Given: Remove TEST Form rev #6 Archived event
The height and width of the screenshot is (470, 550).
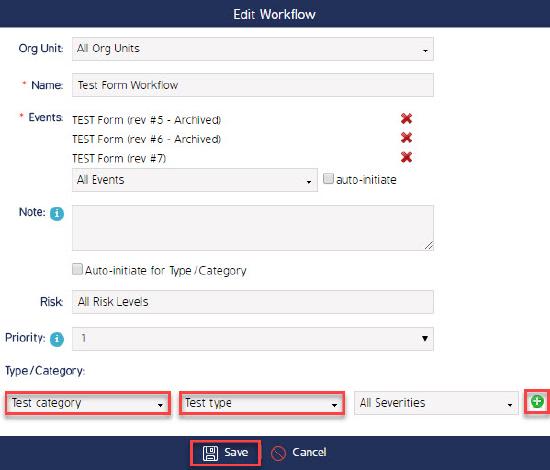Looking at the screenshot, I should [x=406, y=137].
